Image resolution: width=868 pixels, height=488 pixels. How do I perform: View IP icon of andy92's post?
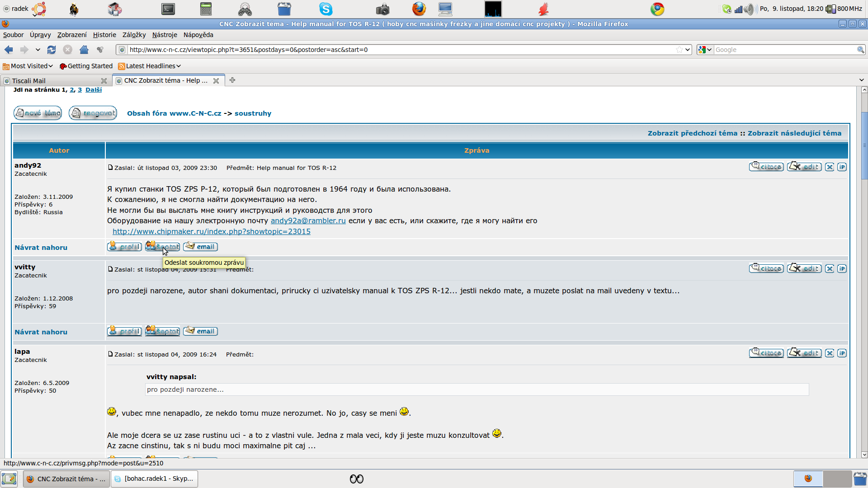(842, 167)
